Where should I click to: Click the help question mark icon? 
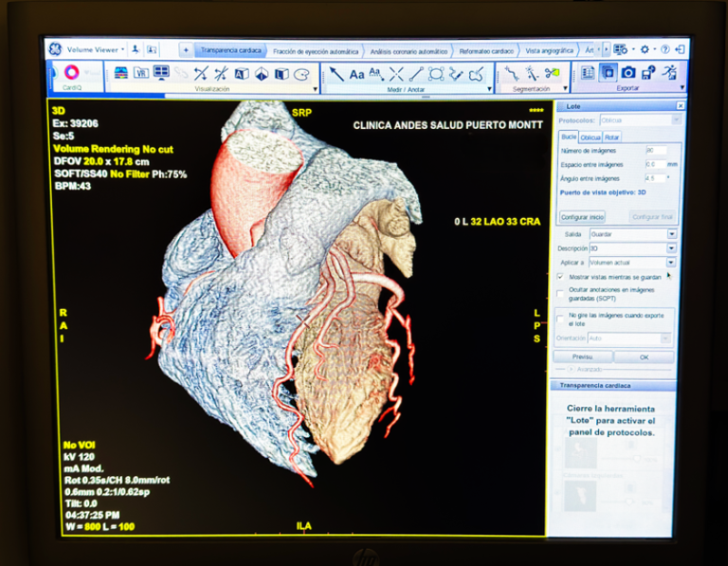[664, 49]
